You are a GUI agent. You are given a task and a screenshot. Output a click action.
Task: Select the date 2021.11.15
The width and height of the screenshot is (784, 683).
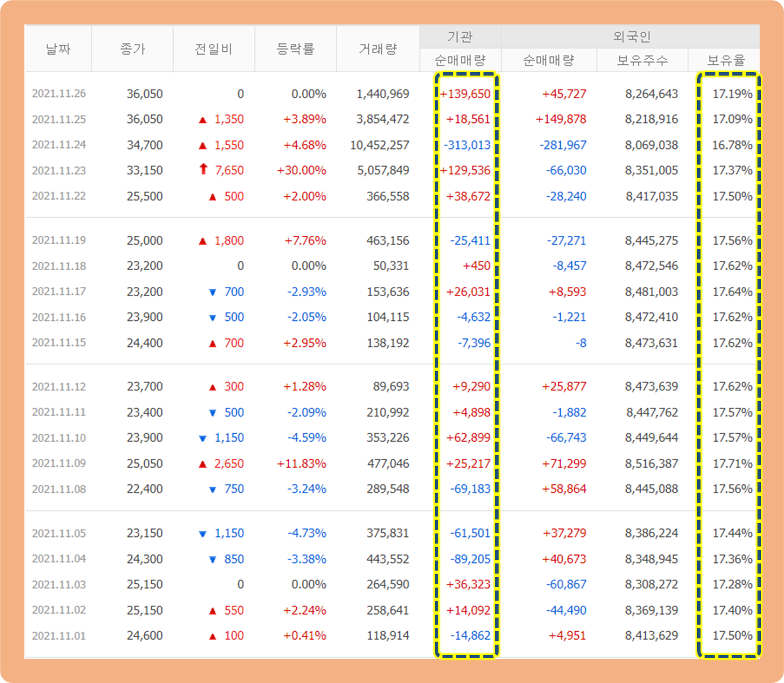click(x=59, y=343)
